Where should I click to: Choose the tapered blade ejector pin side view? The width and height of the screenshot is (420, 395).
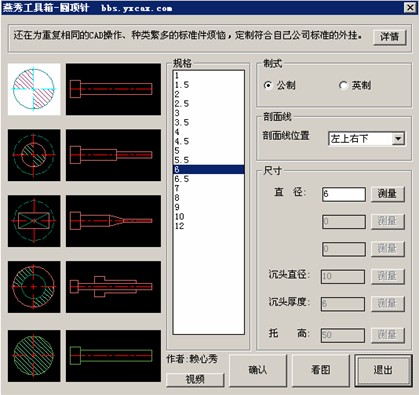coord(113,221)
